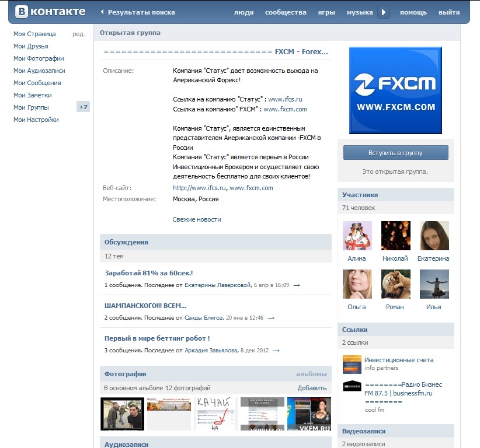Open topic ШАМПАНСКОГО!!! ВСЕМ...
The image size is (480, 448).
[x=145, y=306]
